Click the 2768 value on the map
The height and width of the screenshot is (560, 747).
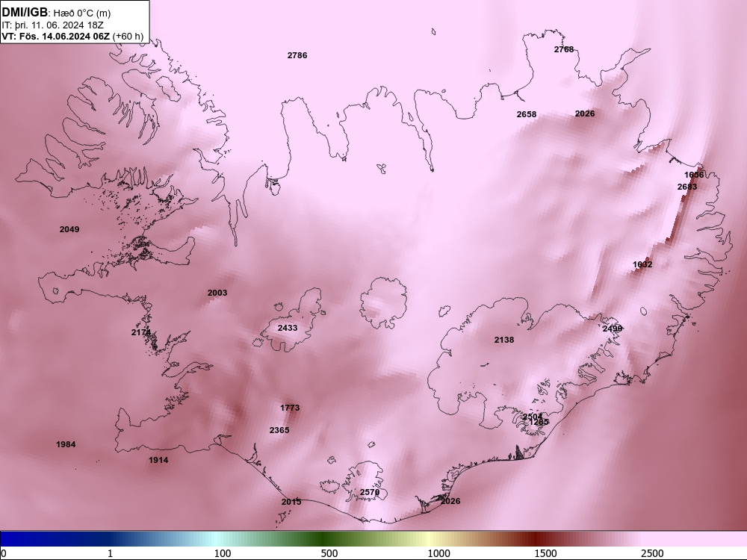[564, 49]
